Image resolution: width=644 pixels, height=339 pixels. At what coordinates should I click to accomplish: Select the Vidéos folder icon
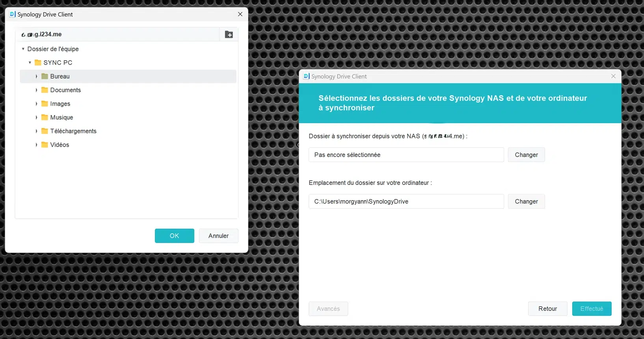point(45,145)
